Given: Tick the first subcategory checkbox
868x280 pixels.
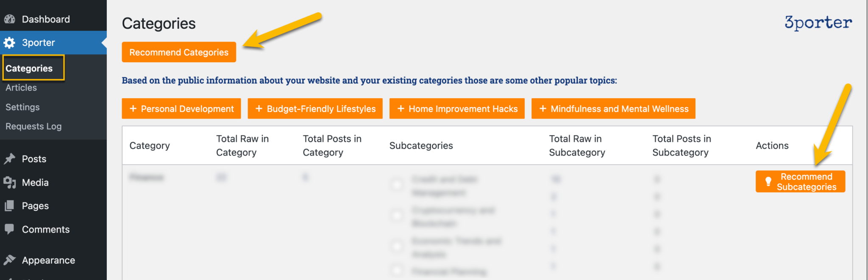Looking at the screenshot, I should pyautogui.click(x=397, y=184).
